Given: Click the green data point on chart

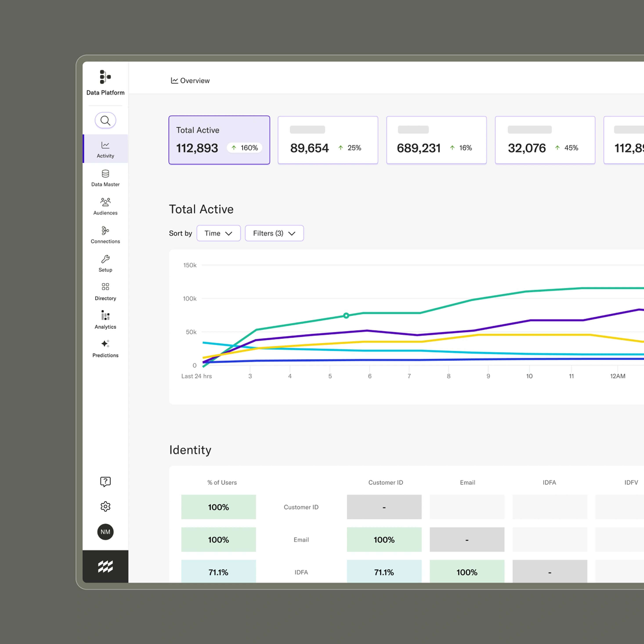Looking at the screenshot, I should coord(346,316).
